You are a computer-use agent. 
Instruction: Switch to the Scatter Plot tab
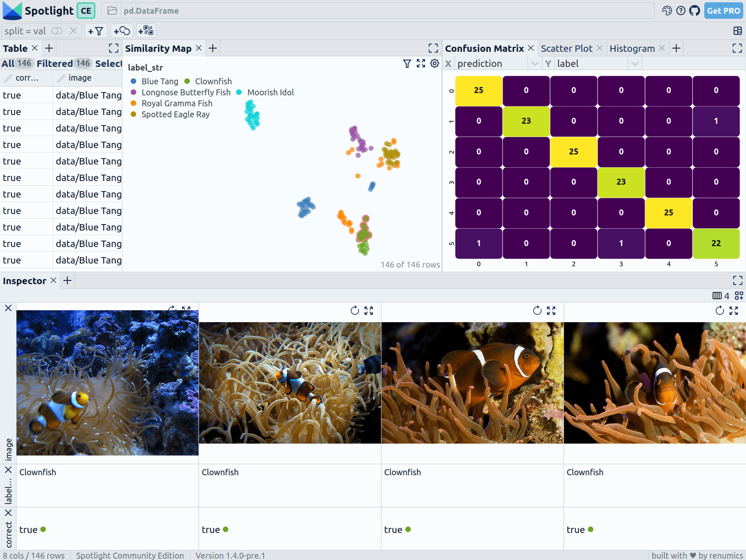tap(566, 49)
